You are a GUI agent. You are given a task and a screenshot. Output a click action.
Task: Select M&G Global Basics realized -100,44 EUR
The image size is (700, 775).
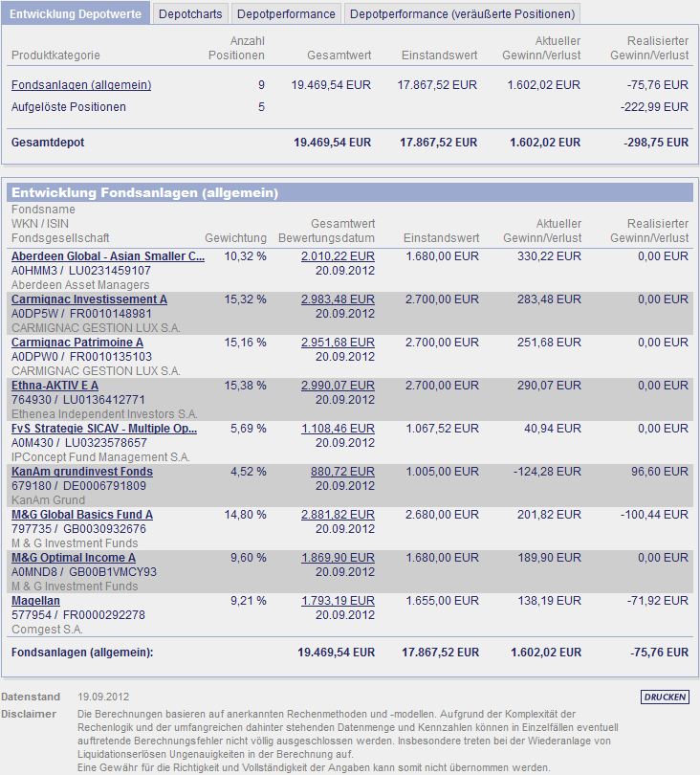coord(654,514)
